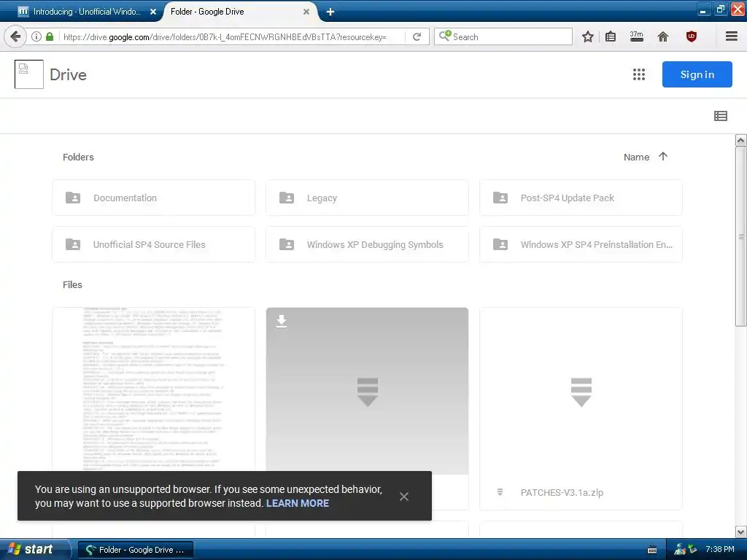The image size is (747, 560).
Task: Click the scrollbar down arrow
Action: point(740,532)
